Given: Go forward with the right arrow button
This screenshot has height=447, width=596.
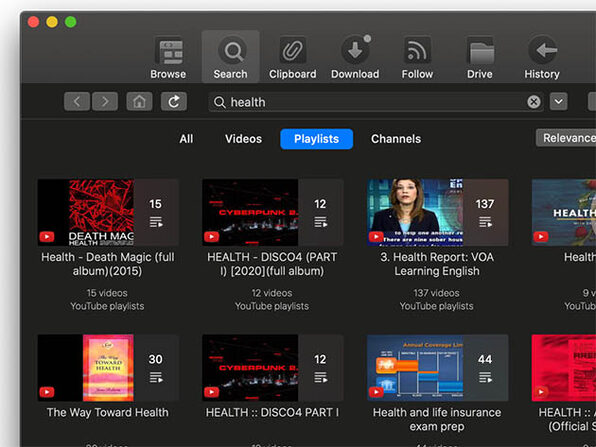Looking at the screenshot, I should 105,101.
